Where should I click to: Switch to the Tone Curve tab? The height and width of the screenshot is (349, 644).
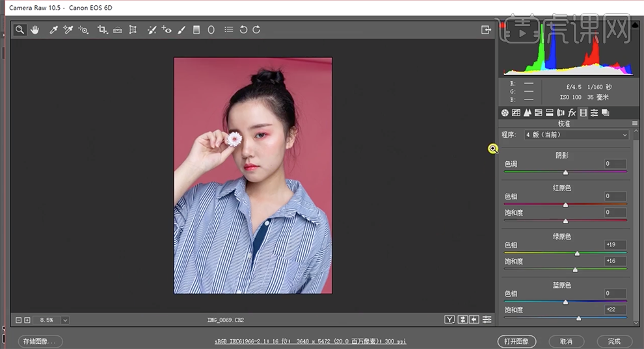[x=516, y=112]
